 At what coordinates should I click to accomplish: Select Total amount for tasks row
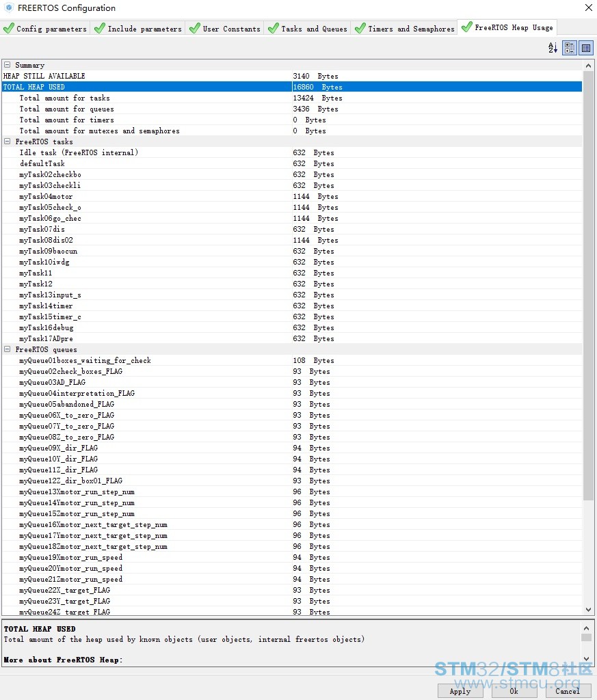[x=292, y=98]
